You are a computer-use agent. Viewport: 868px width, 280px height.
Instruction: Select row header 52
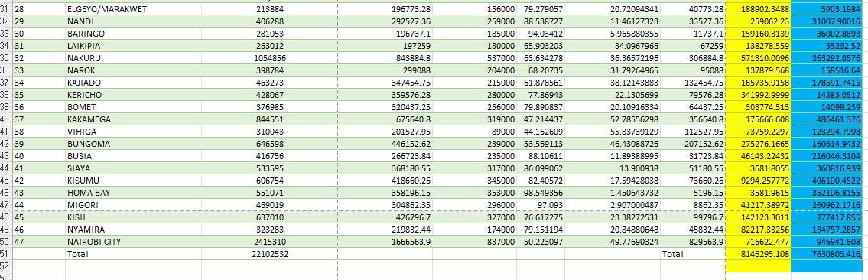click(5, 266)
